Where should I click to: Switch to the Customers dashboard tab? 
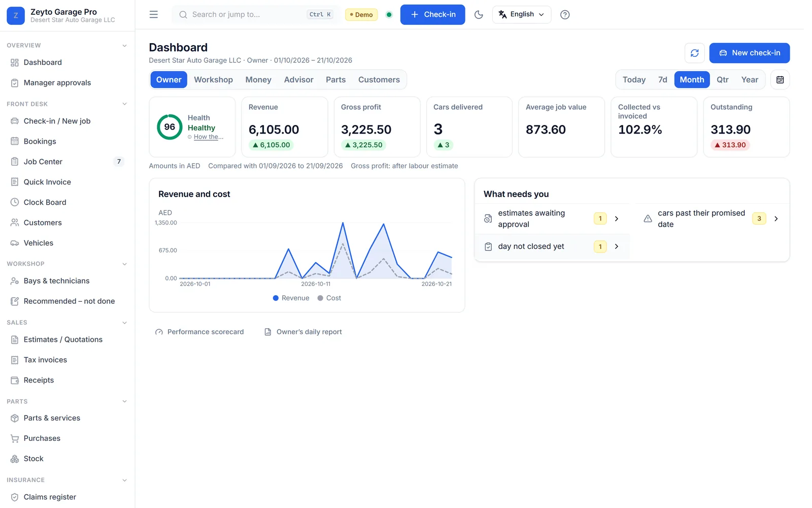(379, 80)
